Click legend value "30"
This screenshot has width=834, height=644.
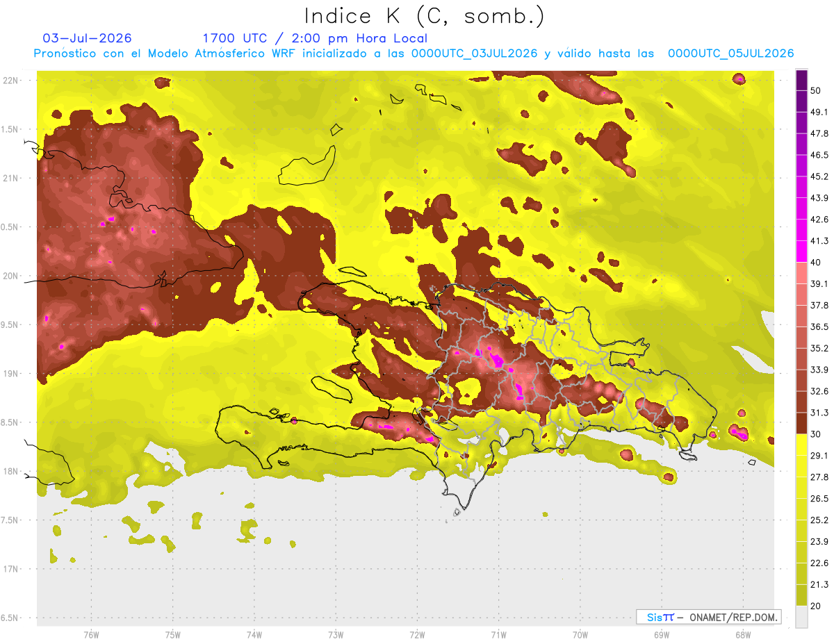(816, 434)
